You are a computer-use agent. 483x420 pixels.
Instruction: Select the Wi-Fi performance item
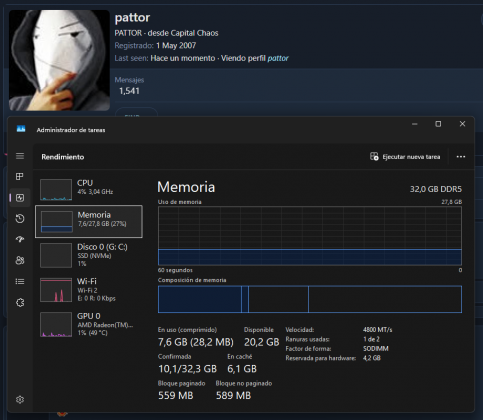pos(89,290)
